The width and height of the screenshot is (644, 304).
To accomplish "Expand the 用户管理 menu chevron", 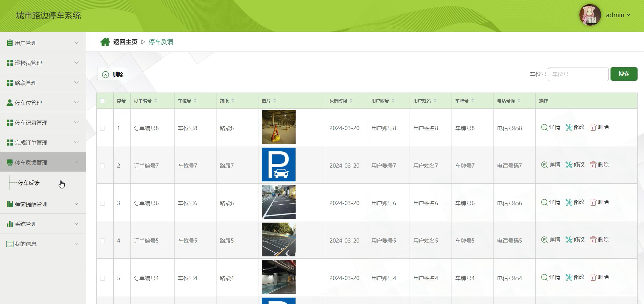I will pyautogui.click(x=76, y=43).
